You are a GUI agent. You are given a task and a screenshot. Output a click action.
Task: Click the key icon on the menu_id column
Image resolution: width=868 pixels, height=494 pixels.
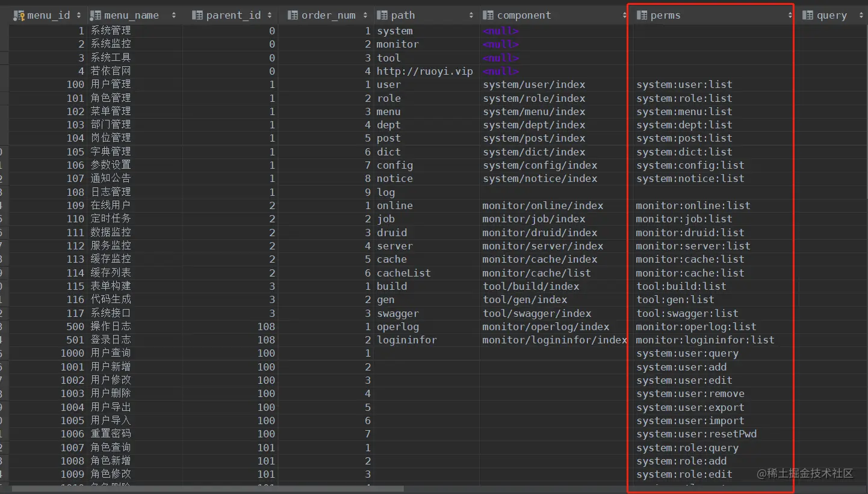pos(19,16)
